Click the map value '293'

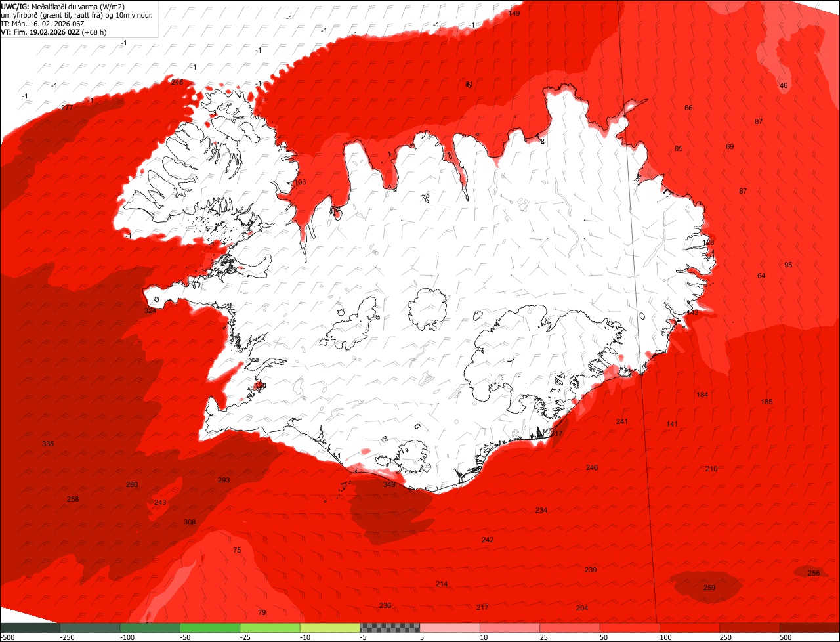[x=224, y=480]
